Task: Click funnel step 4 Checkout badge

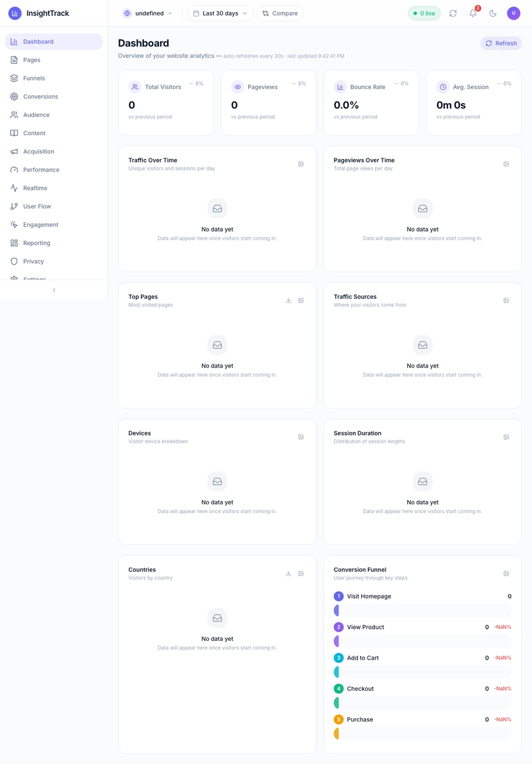Action: [338, 689]
